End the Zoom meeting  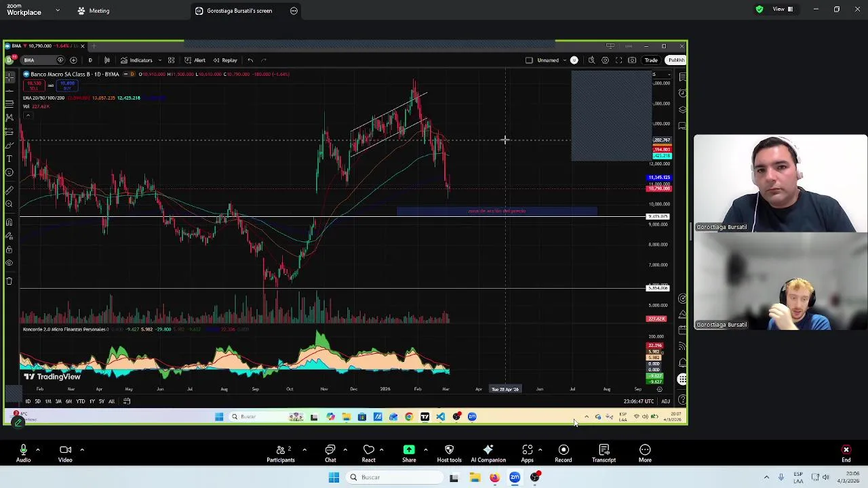(846, 453)
